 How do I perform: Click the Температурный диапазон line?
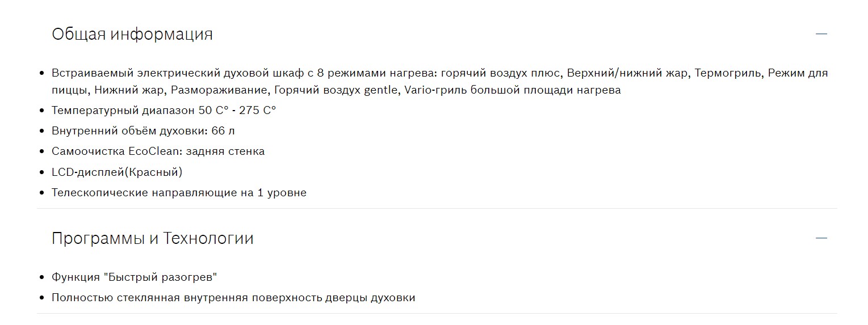click(x=163, y=110)
